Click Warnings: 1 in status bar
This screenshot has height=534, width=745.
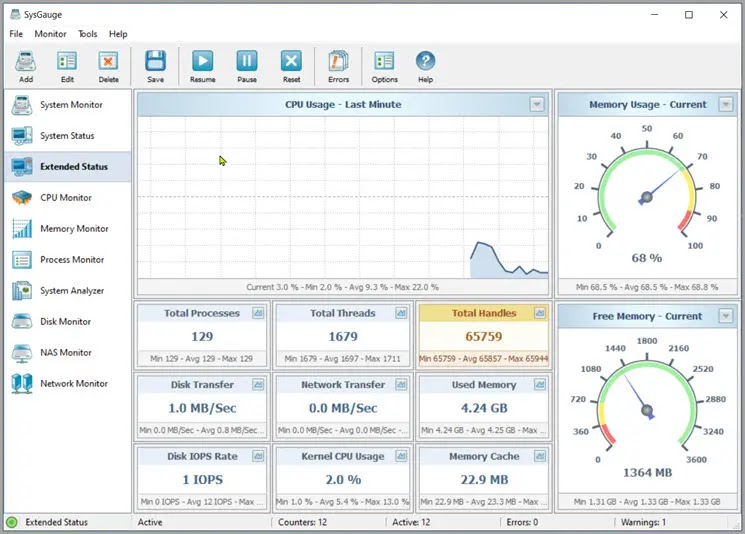click(x=643, y=522)
